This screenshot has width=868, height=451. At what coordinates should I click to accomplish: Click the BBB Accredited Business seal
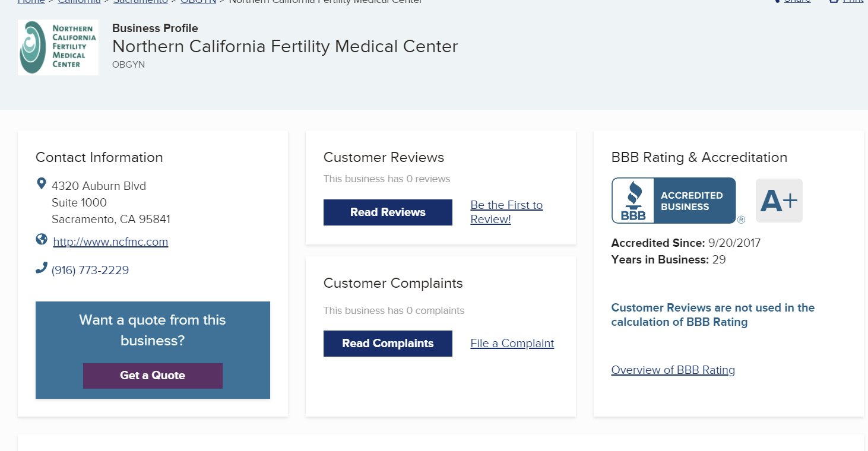point(674,201)
